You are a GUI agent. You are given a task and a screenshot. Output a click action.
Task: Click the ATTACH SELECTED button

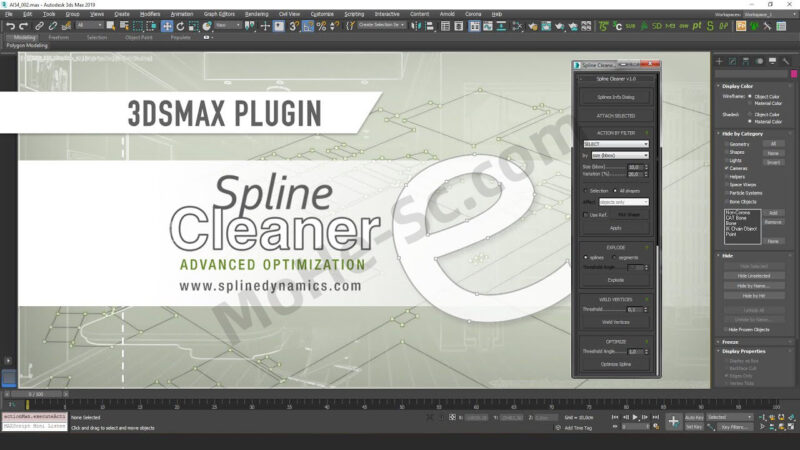click(x=616, y=116)
